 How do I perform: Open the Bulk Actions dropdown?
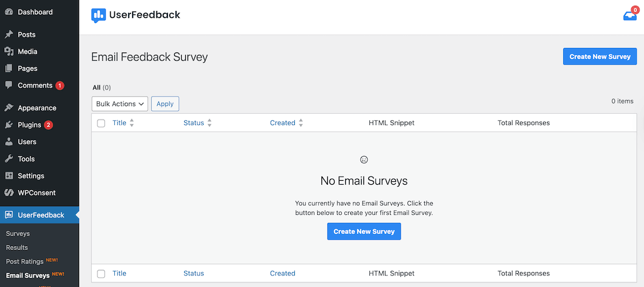(120, 104)
